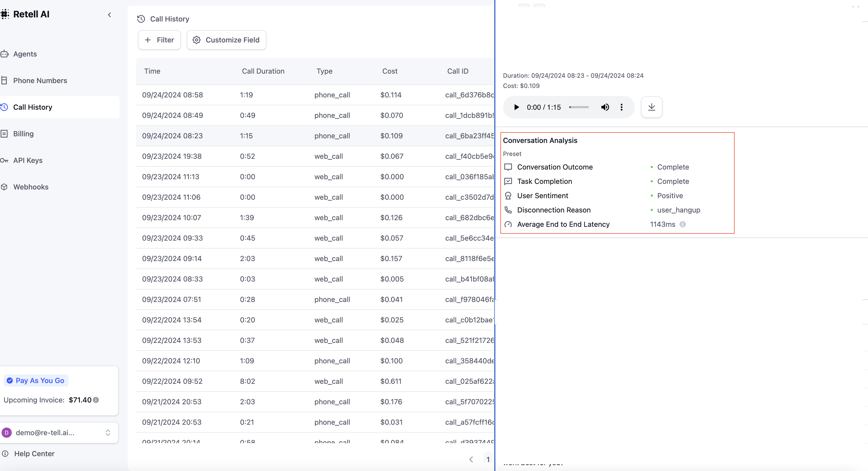Click the Webhooks cube icon
This screenshot has height=471, width=868.
(4, 187)
